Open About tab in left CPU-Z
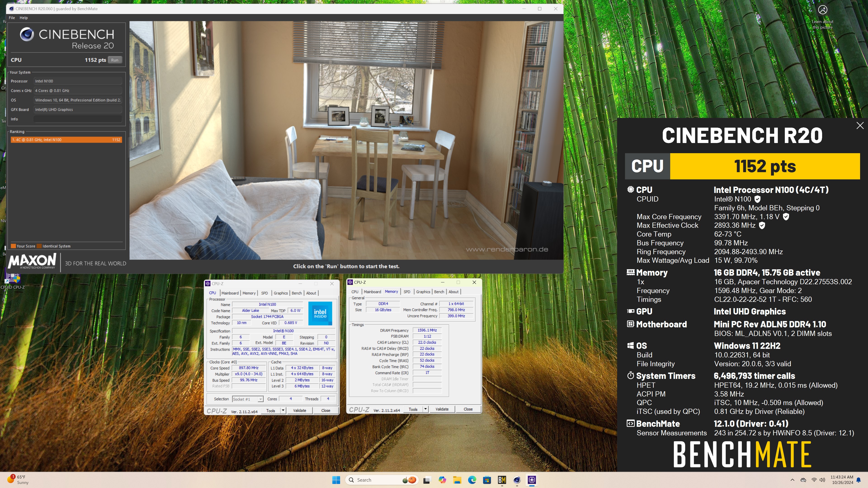 pyautogui.click(x=311, y=293)
